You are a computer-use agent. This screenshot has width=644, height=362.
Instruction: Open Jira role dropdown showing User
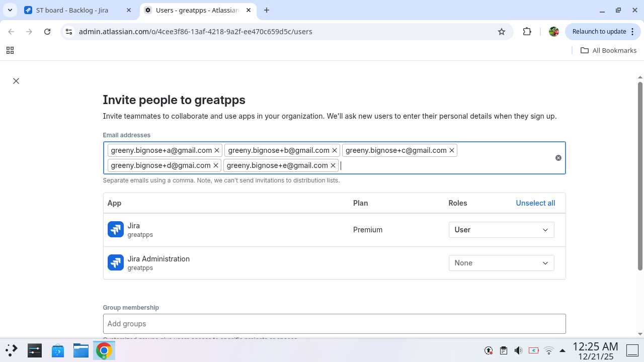pos(501,230)
